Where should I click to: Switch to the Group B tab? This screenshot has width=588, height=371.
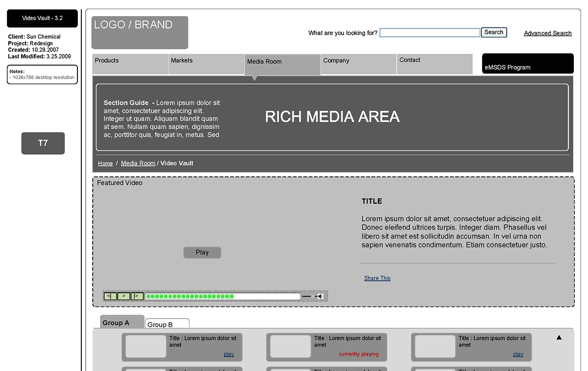tap(167, 324)
